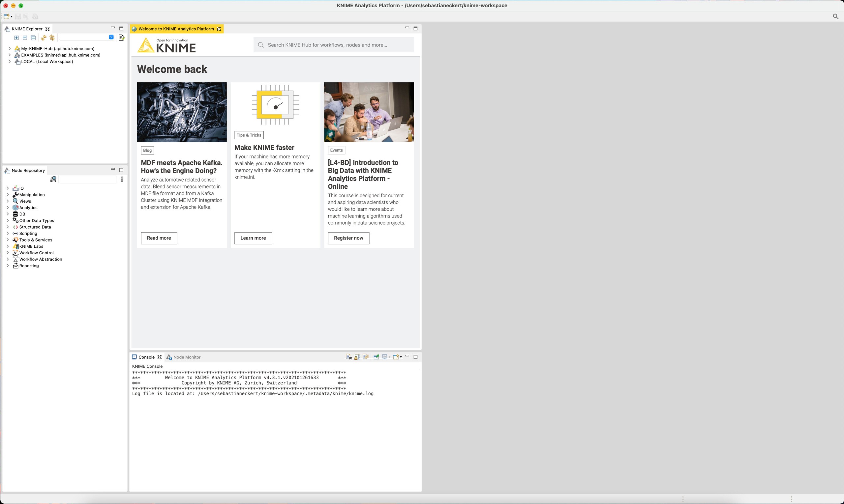Toggle Word Wrap in Console toolbar
Screen dimensions: 844x504
[365, 357]
